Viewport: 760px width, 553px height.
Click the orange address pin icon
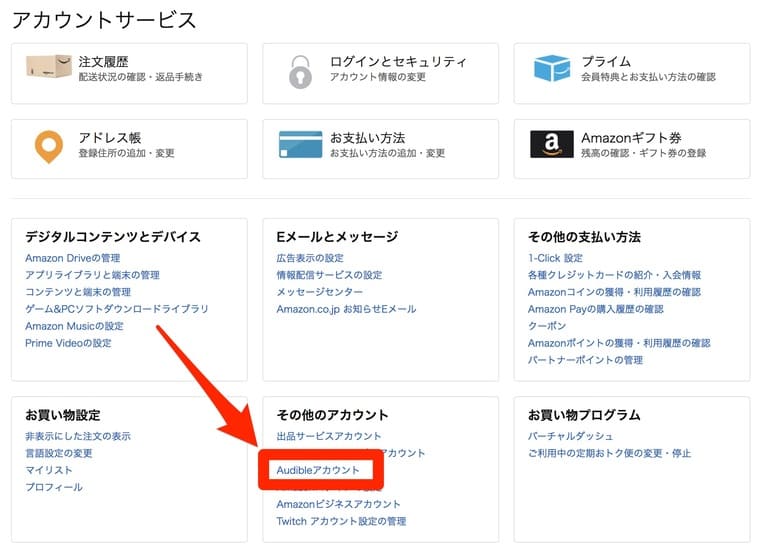point(49,147)
